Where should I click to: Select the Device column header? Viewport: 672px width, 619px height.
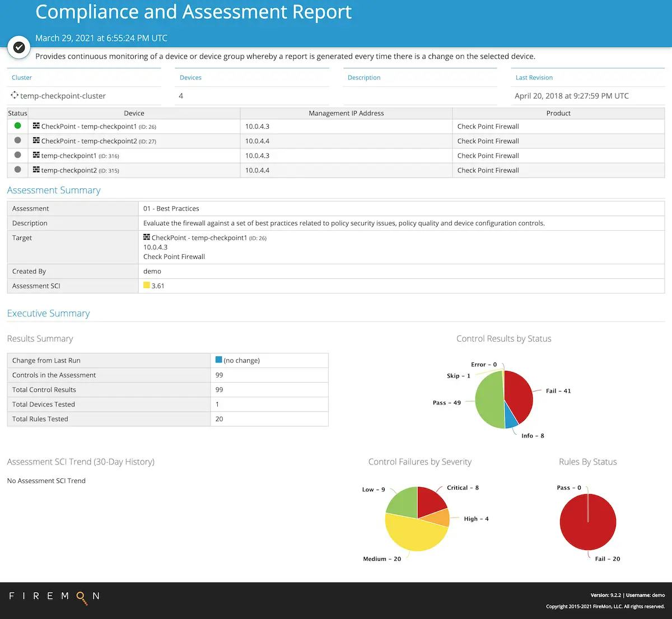(x=134, y=113)
